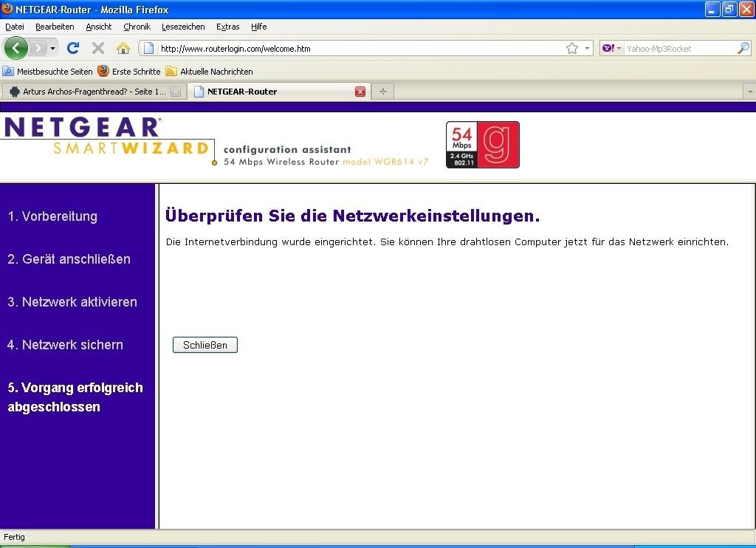Click heading Überprüfen Sie die Netzwerkeinstellungen
This screenshot has height=548, width=756.
tap(352, 216)
